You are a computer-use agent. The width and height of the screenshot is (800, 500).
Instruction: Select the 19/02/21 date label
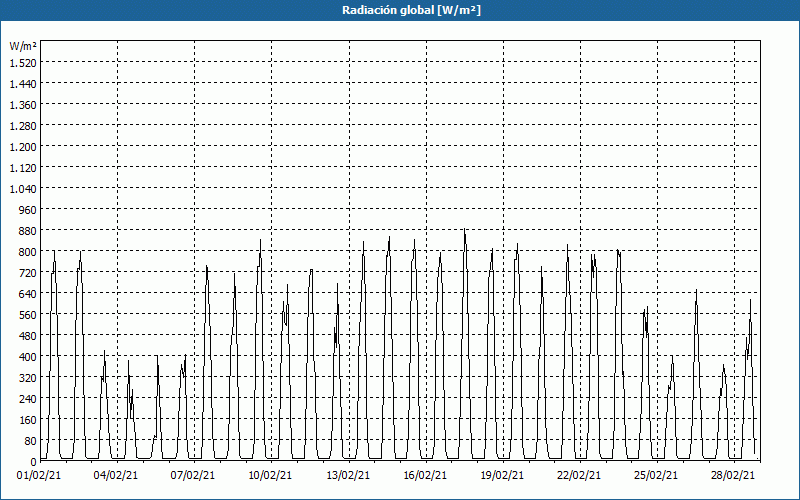tap(503, 475)
